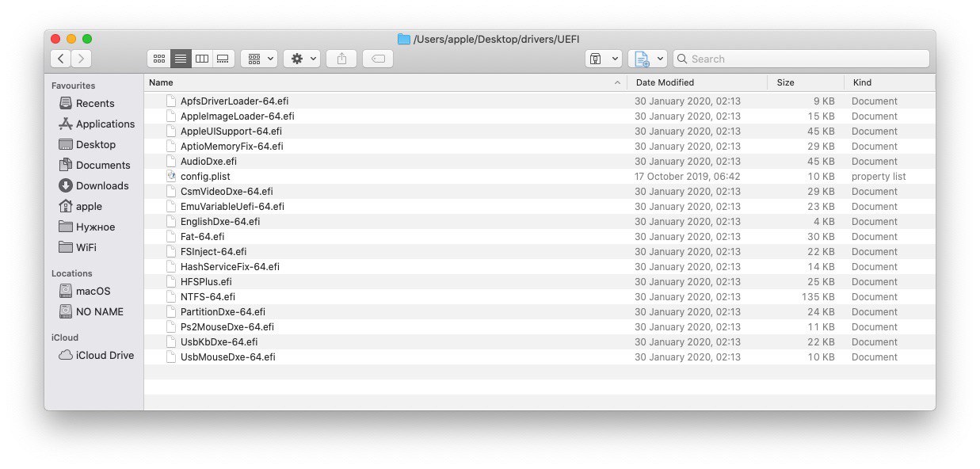
Task: Click the 25 KB size of HFSPlus.efi
Action: (x=822, y=282)
